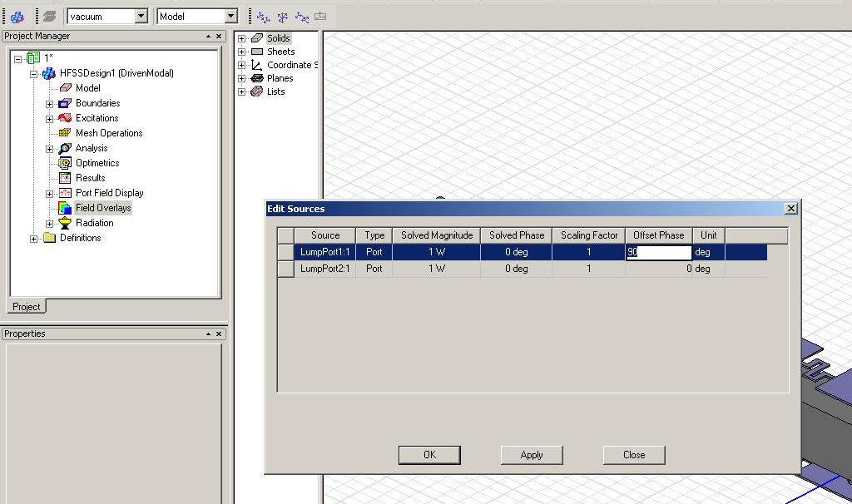
Task: Select the LumpPort2:1 source row
Action: [x=523, y=269]
